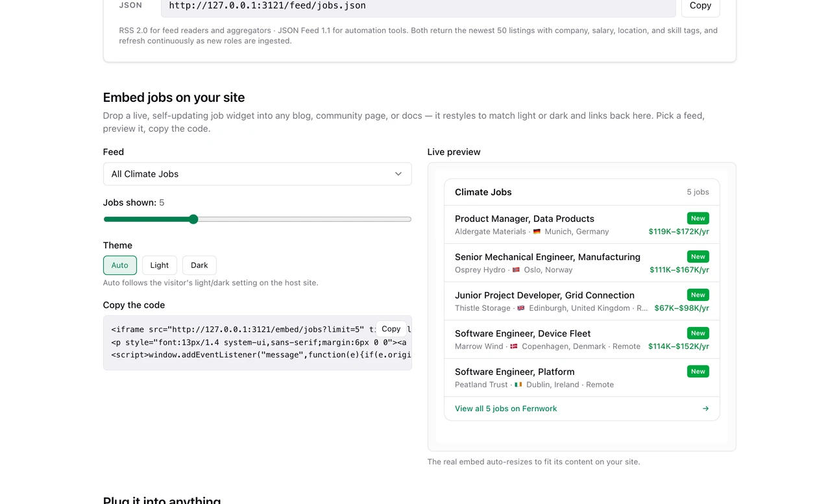
Task: Click New badge on Software Engineer, Device Fleet
Action: (x=698, y=333)
